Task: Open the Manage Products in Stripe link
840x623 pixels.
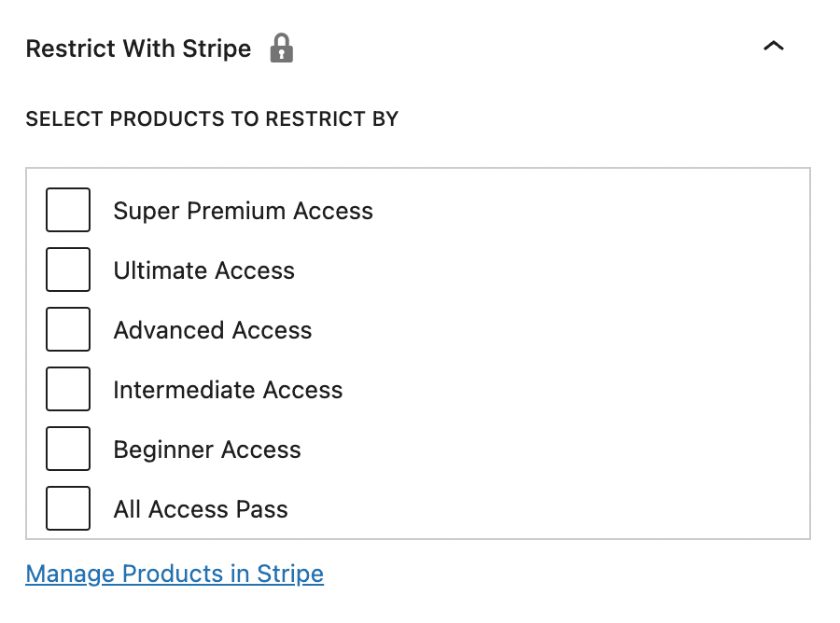Action: click(x=175, y=574)
